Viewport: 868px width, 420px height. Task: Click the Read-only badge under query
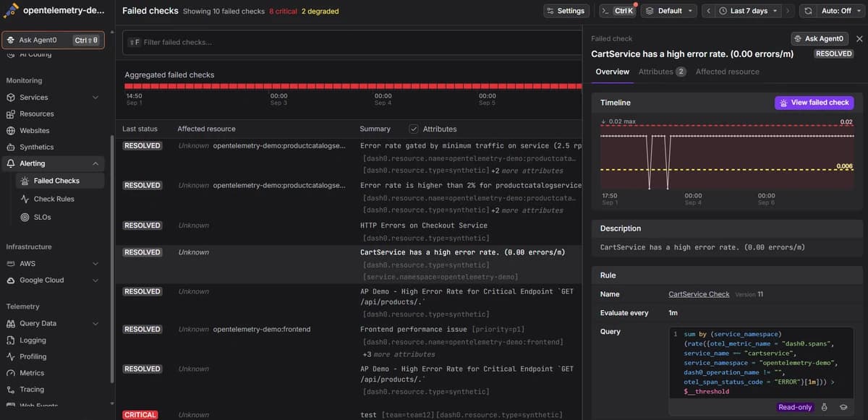795,407
